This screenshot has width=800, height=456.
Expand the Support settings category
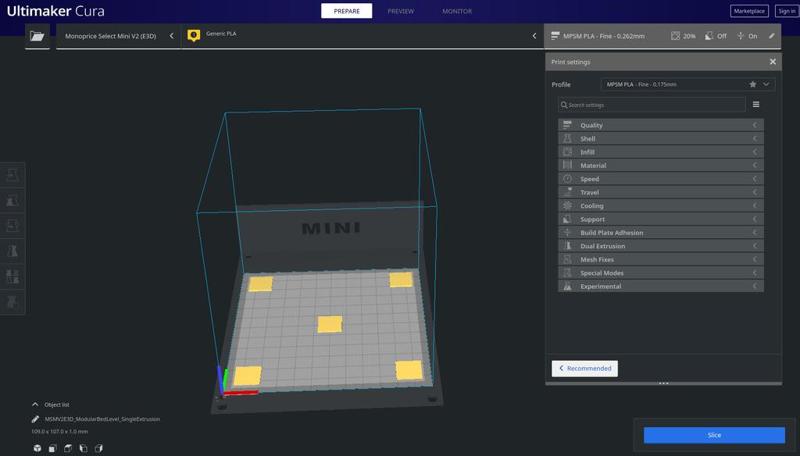coord(661,219)
